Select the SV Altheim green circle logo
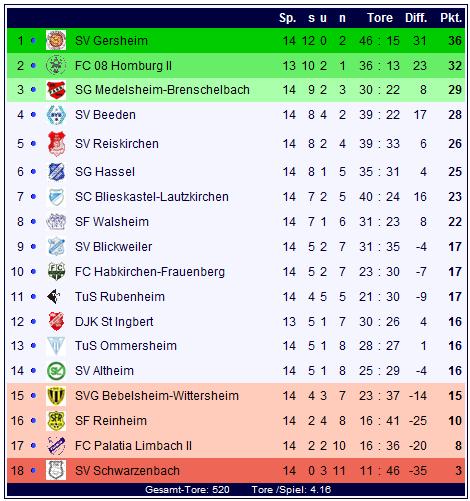 (56, 371)
